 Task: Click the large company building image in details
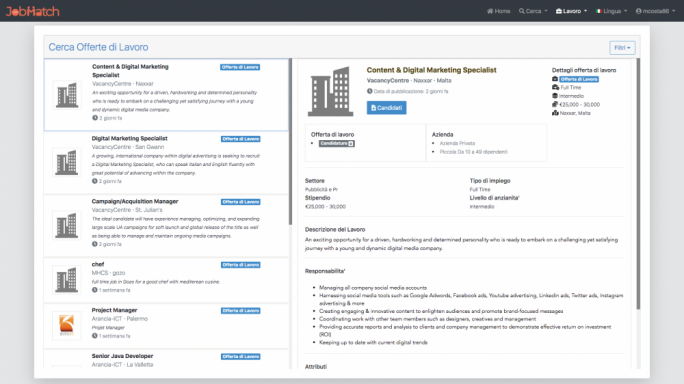[331, 91]
